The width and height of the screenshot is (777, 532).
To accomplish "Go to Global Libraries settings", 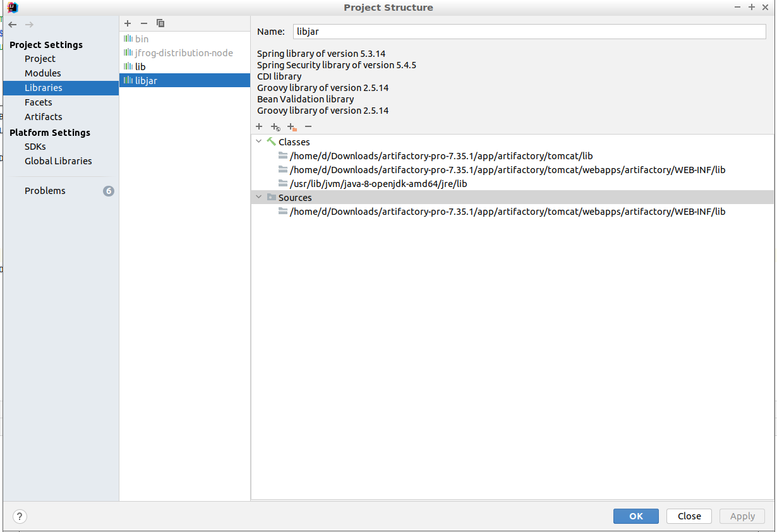I will pos(58,161).
